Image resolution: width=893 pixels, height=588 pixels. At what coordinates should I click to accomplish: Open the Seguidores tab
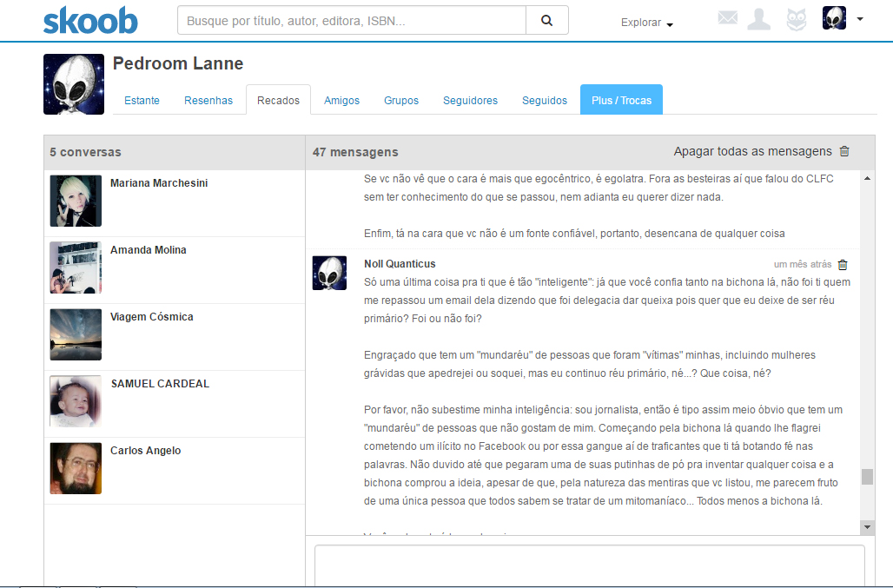point(471,100)
